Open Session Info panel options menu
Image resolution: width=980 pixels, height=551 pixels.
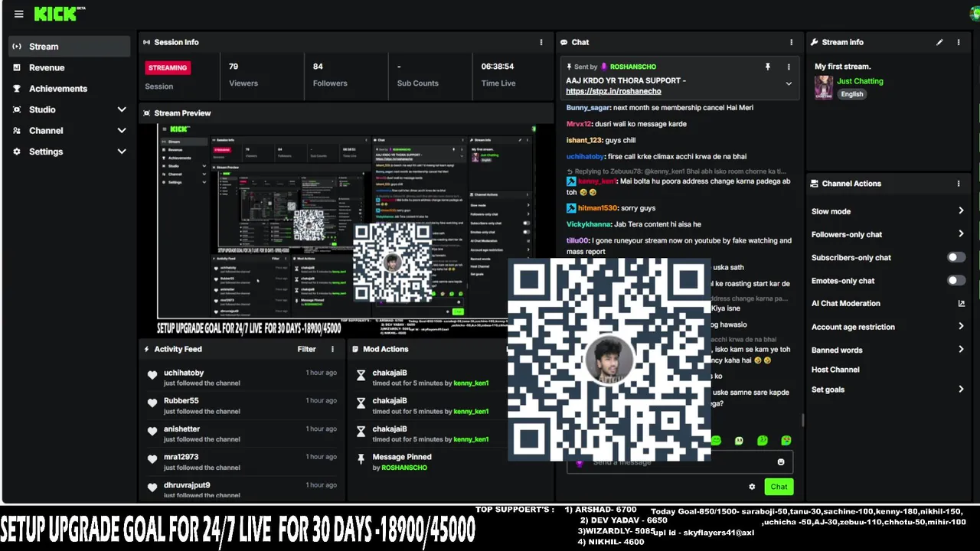coord(541,42)
